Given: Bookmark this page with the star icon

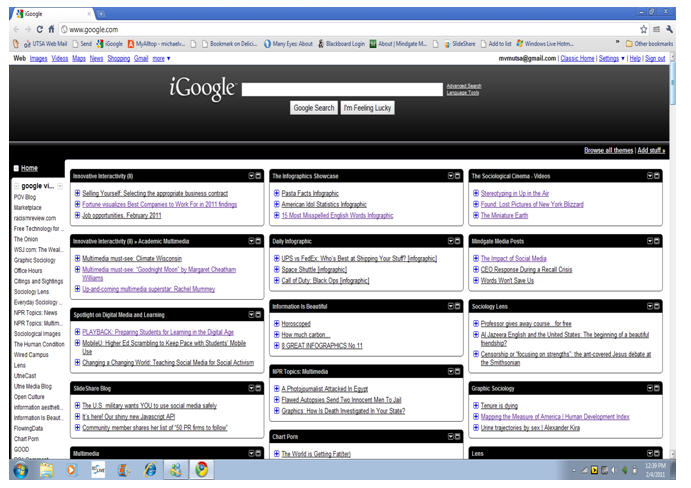Looking at the screenshot, I should (643, 30).
